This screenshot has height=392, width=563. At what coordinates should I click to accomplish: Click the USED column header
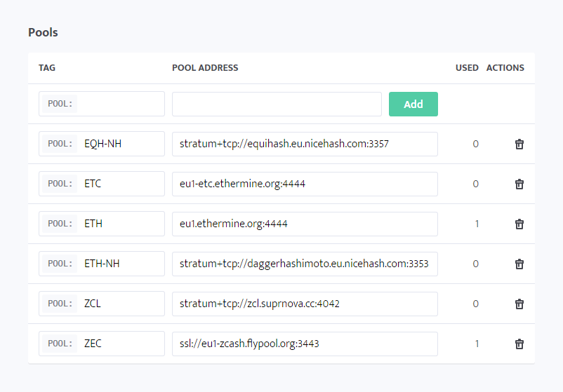467,68
